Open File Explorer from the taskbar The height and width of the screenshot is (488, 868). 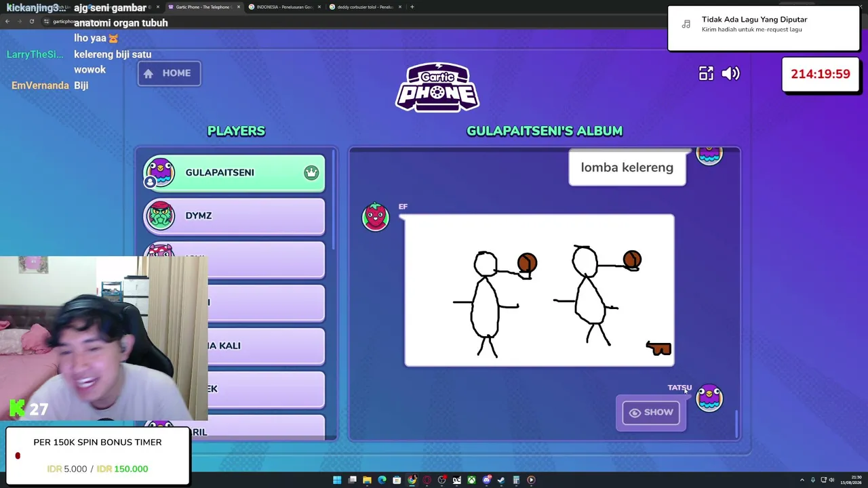(x=367, y=480)
